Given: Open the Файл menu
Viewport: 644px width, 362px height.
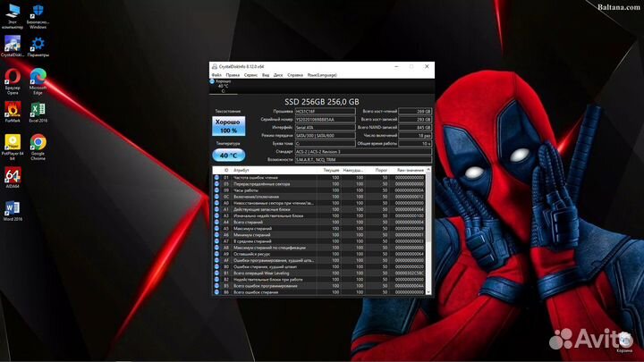Looking at the screenshot, I should tap(216, 75).
